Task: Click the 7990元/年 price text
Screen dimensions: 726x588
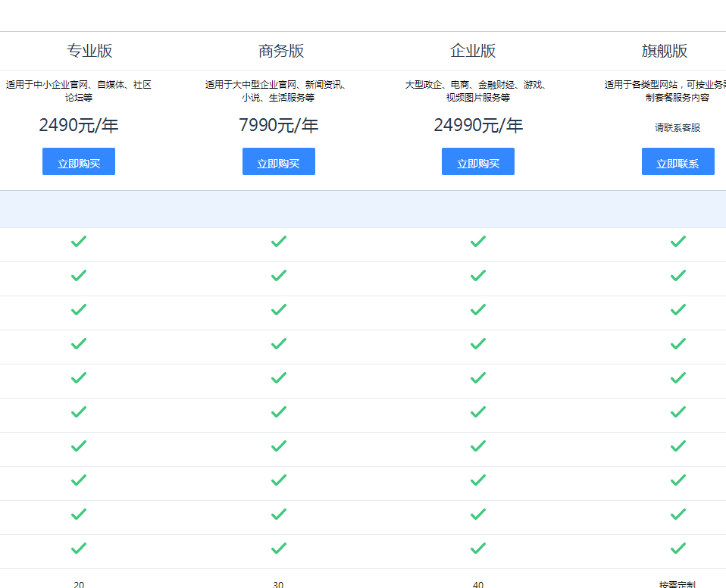Action: [278, 124]
